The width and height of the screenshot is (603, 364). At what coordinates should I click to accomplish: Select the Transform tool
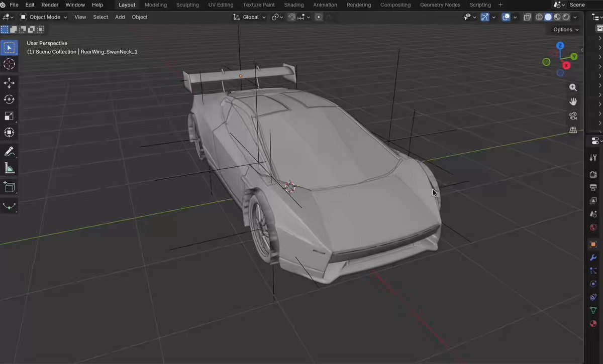click(x=9, y=133)
